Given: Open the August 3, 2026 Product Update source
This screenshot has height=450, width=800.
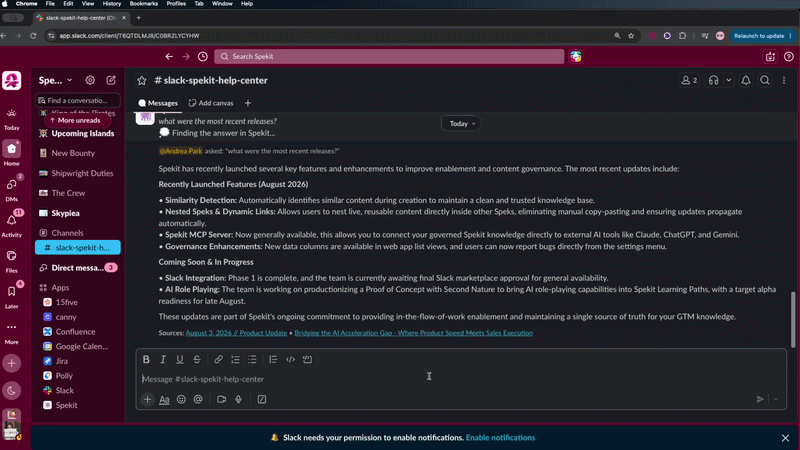Looking at the screenshot, I should click(236, 333).
